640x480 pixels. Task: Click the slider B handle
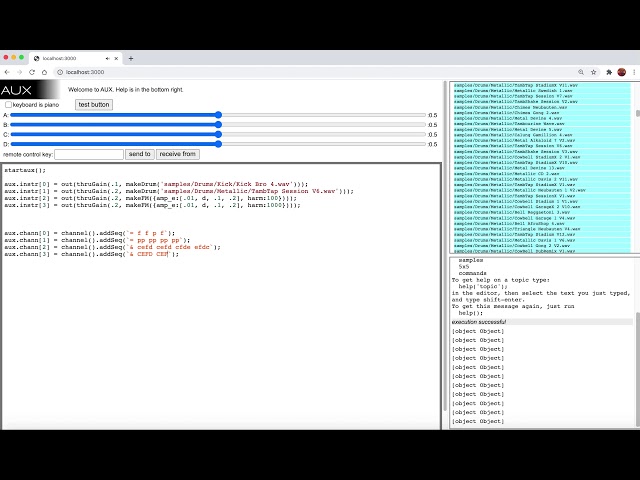[218, 125]
